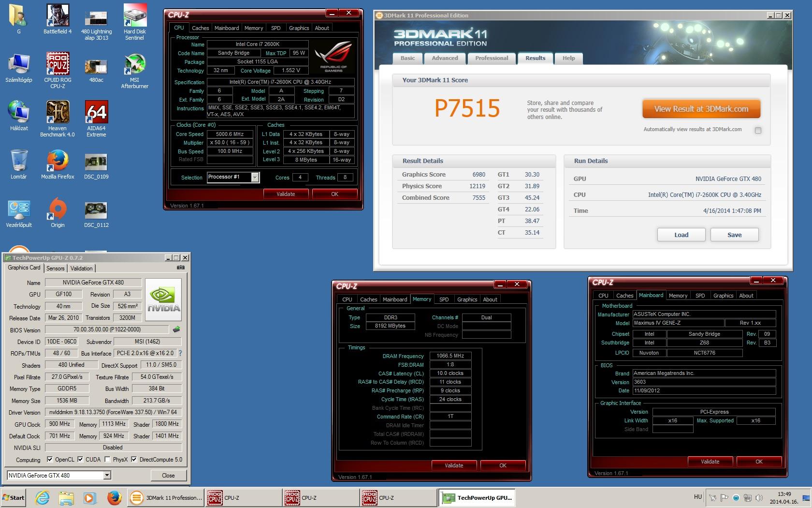Viewport: 812px width, 508px height.
Task: Click the BIOS Version field in GPU-Z
Action: point(107,329)
